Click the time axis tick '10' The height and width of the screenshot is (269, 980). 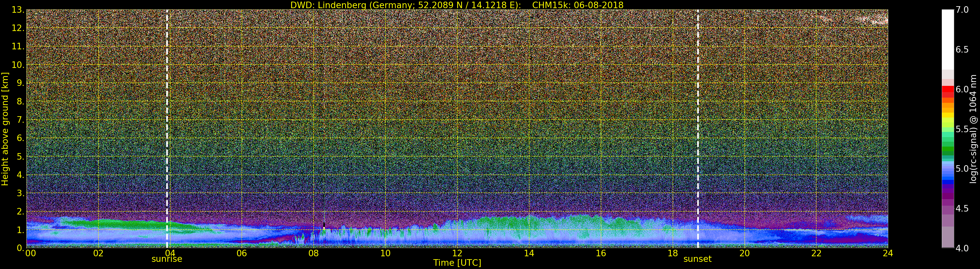click(385, 253)
